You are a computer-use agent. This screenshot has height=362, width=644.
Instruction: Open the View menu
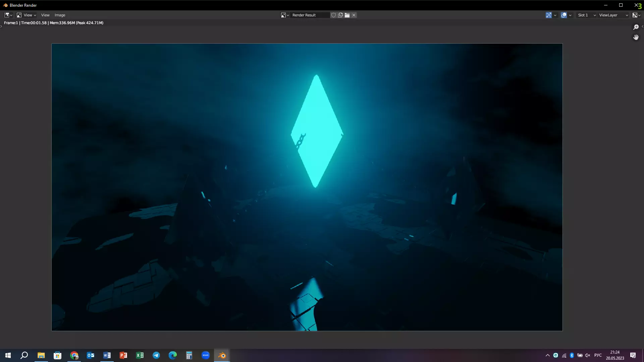[45, 15]
